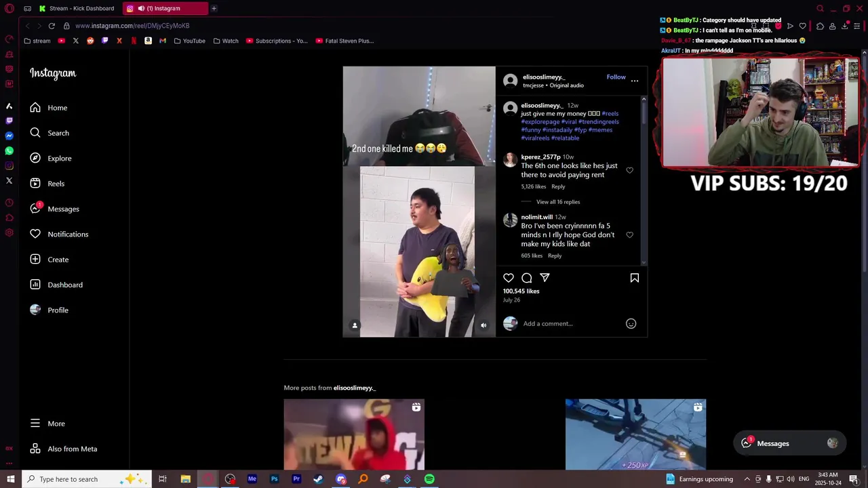Open Subscriptions - Yo... bookmark

pos(277,41)
